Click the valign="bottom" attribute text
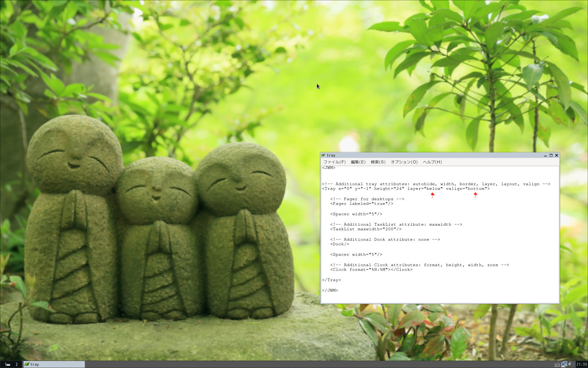This screenshot has width=588, height=368. tap(466, 189)
